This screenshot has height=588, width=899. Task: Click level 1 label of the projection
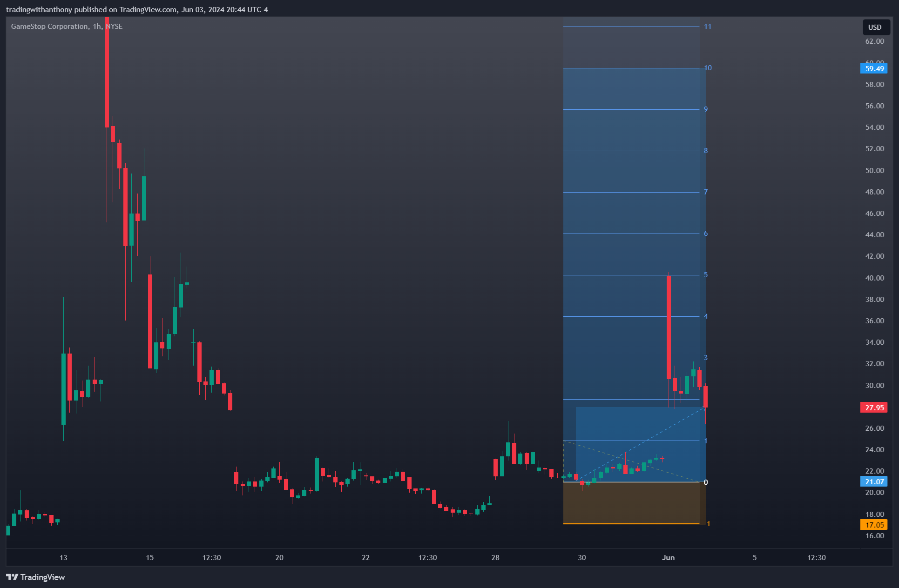706,441
